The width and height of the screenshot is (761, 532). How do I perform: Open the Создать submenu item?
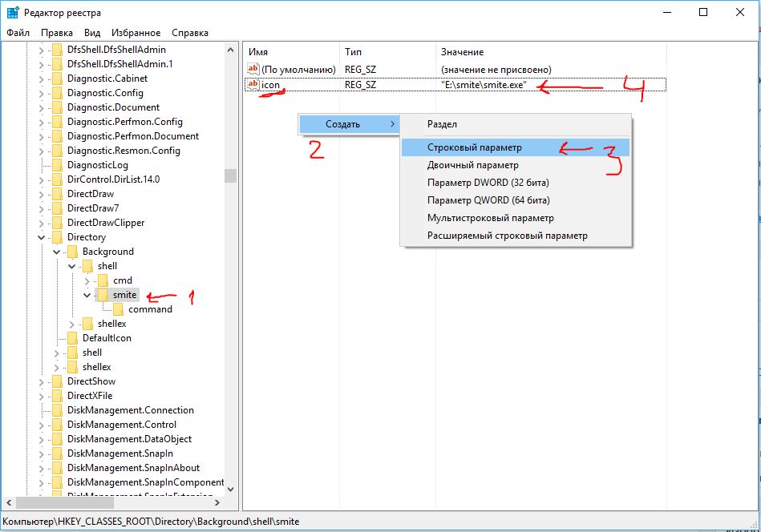click(349, 124)
